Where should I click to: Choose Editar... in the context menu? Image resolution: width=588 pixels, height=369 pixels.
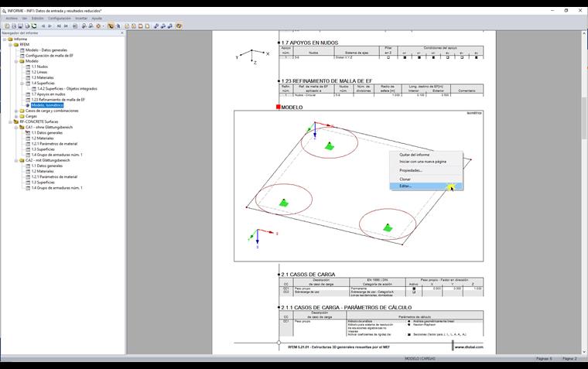[426, 186]
